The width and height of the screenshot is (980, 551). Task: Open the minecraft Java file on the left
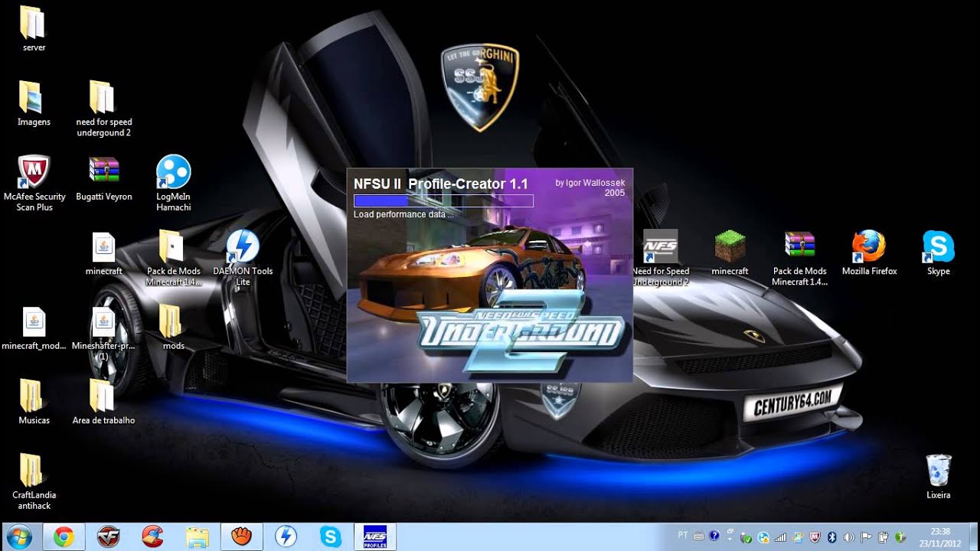(103, 253)
